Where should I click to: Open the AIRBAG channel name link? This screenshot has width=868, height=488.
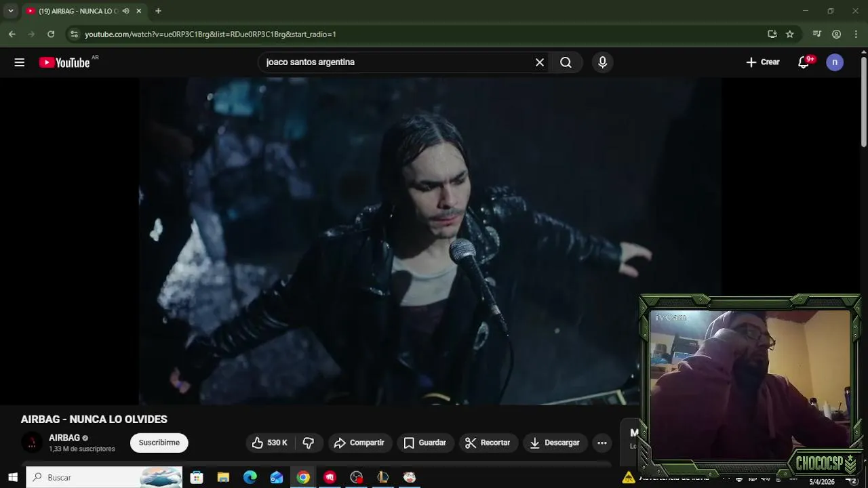click(x=64, y=438)
